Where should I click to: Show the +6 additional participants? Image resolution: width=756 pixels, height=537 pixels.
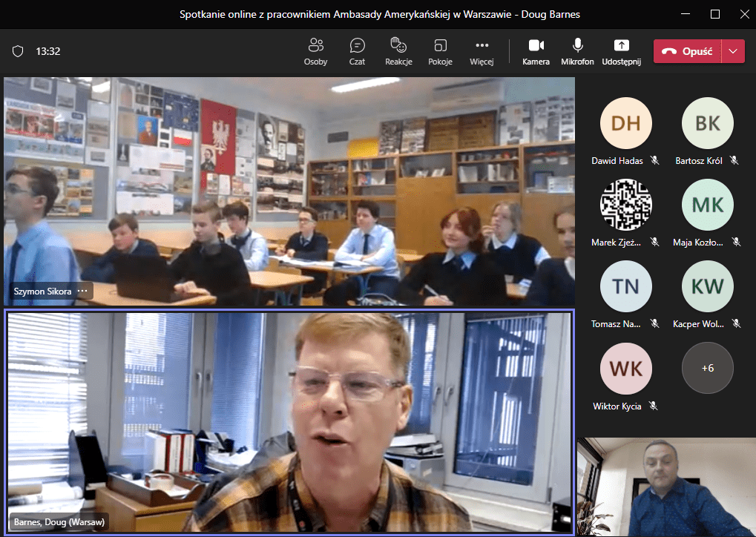point(707,368)
